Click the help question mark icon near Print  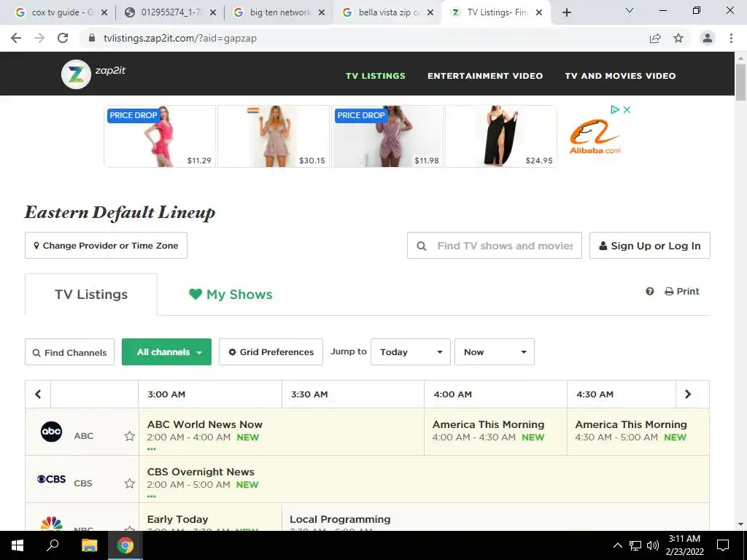coord(650,292)
